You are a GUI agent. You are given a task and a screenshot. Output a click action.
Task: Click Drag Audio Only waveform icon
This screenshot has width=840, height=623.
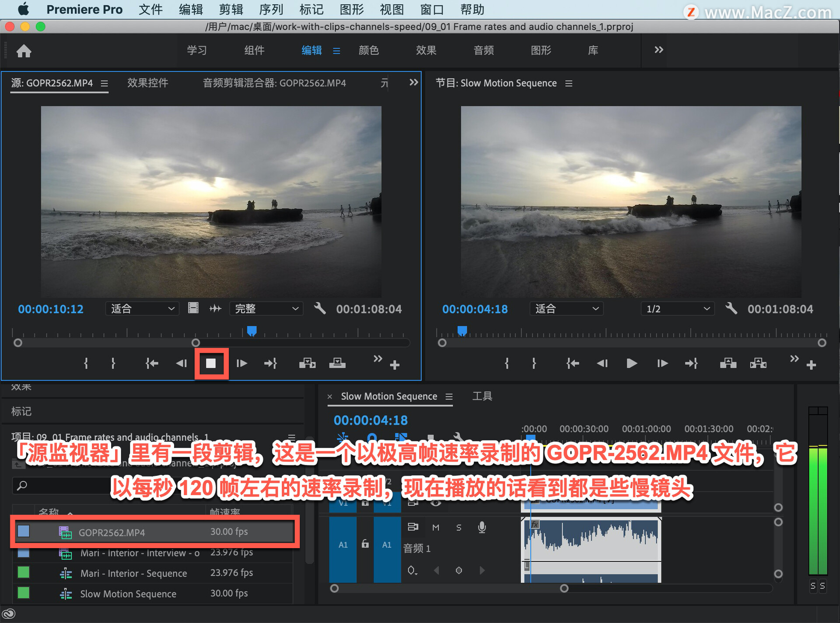coord(215,309)
